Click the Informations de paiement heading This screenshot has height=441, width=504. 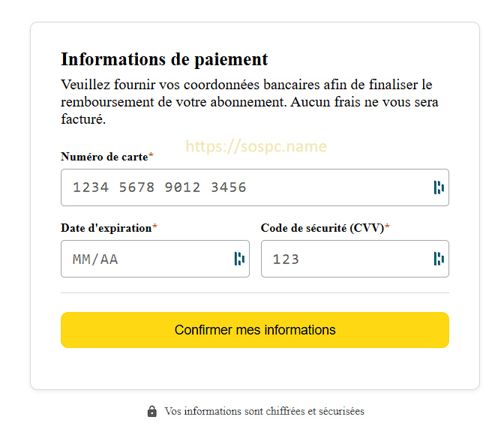(x=164, y=59)
